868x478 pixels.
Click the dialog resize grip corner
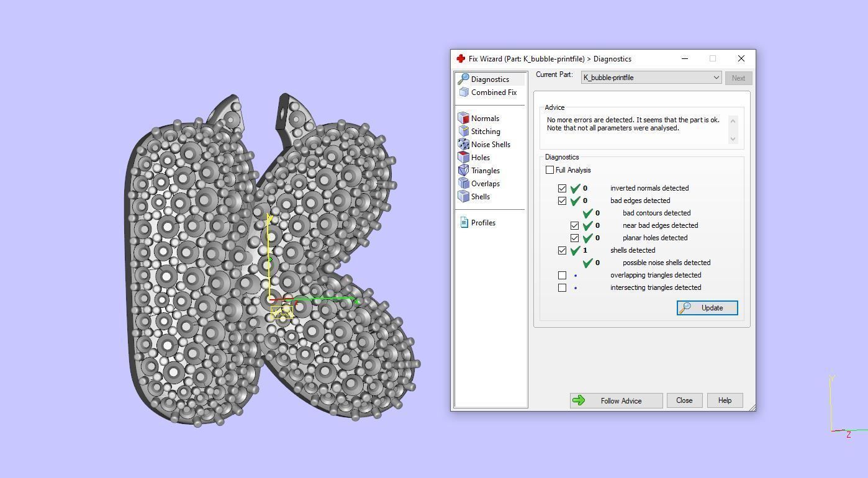point(752,407)
